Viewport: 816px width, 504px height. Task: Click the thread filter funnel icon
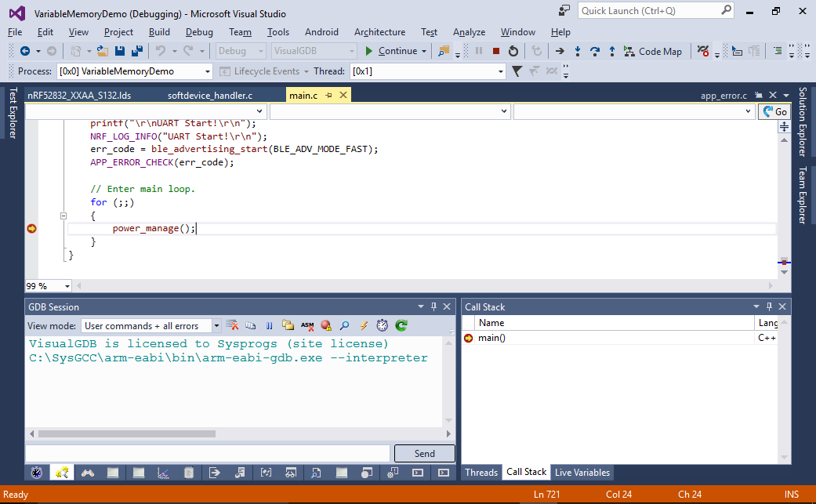click(517, 71)
